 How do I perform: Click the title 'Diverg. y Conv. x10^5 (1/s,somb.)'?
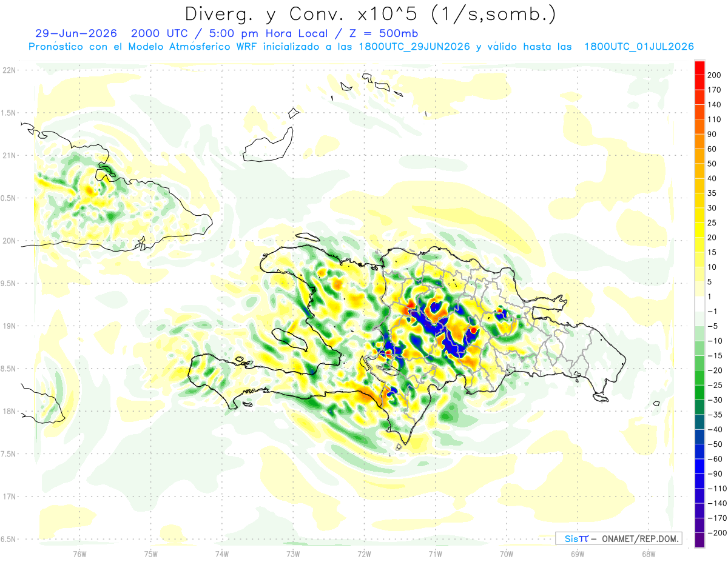[369, 13]
